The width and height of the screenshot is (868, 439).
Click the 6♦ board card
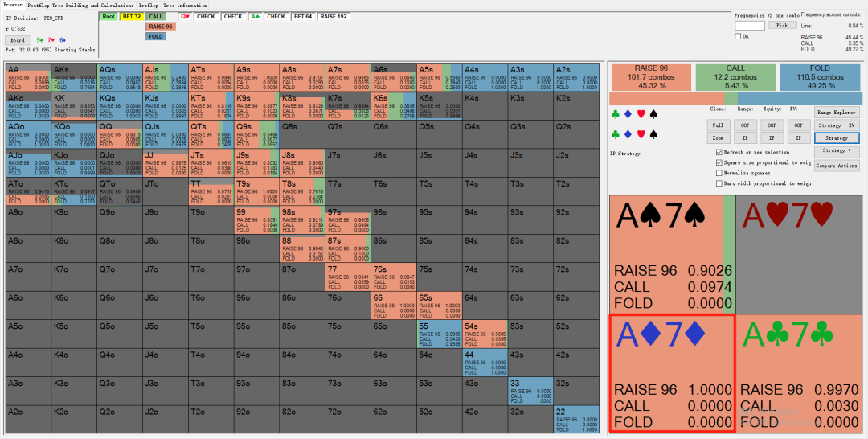[63, 40]
